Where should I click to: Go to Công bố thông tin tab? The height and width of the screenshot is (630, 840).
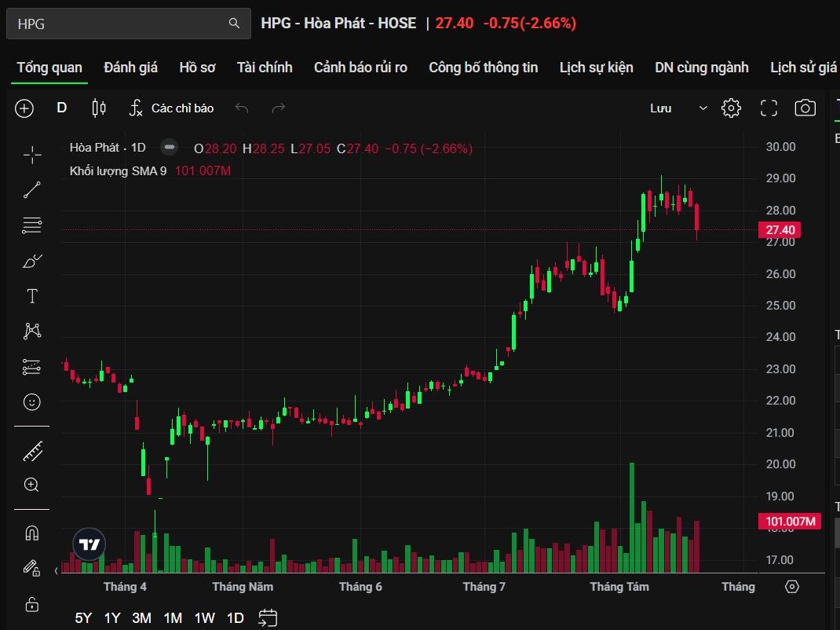tap(484, 68)
